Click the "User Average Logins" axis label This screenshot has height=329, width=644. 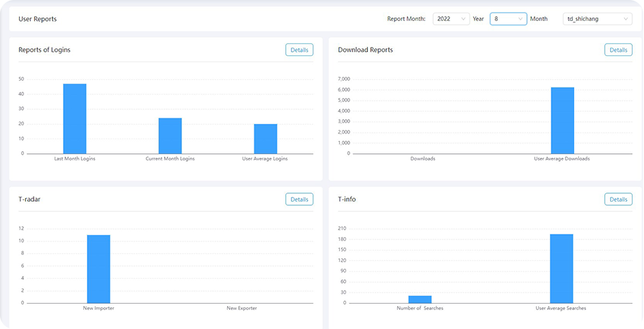(x=265, y=159)
